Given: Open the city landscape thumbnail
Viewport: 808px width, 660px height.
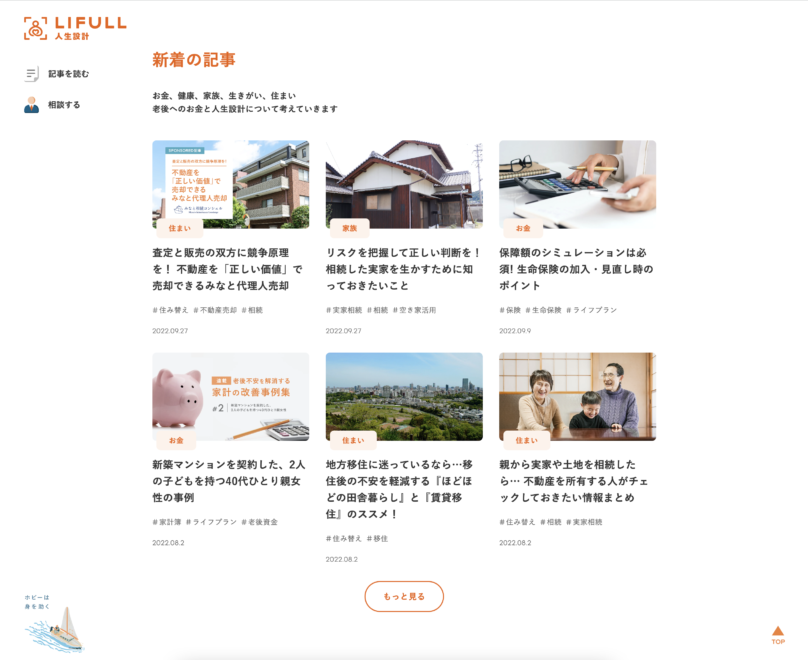Looking at the screenshot, I should pyautogui.click(x=404, y=397).
